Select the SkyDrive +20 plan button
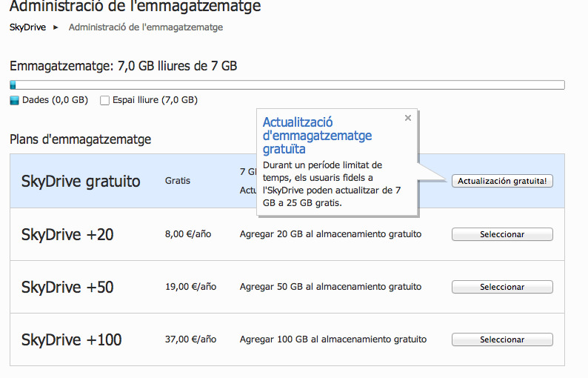 click(x=502, y=234)
